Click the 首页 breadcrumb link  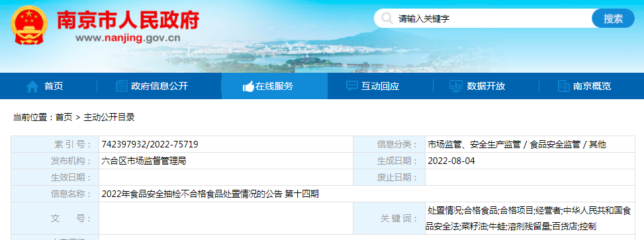pyautogui.click(x=64, y=118)
